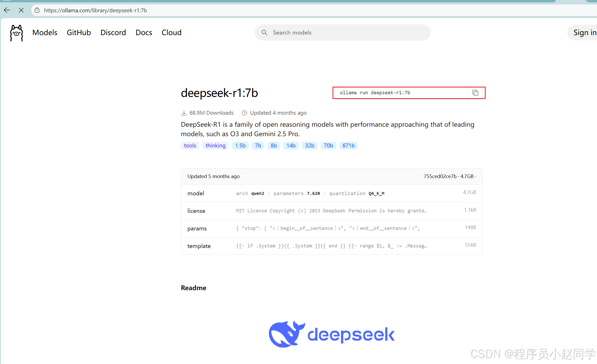Click the thinking capability tag

coord(215,146)
